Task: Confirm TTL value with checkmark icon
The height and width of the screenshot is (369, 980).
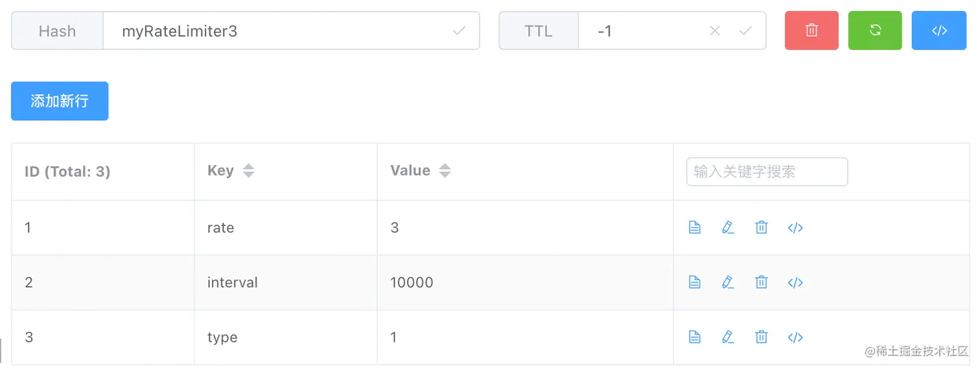Action: pos(745,30)
